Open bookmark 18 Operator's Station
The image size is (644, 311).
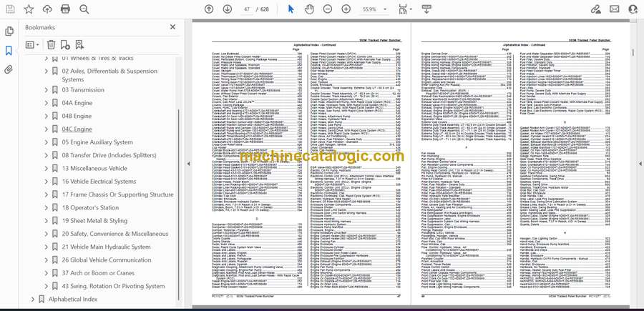90,208
